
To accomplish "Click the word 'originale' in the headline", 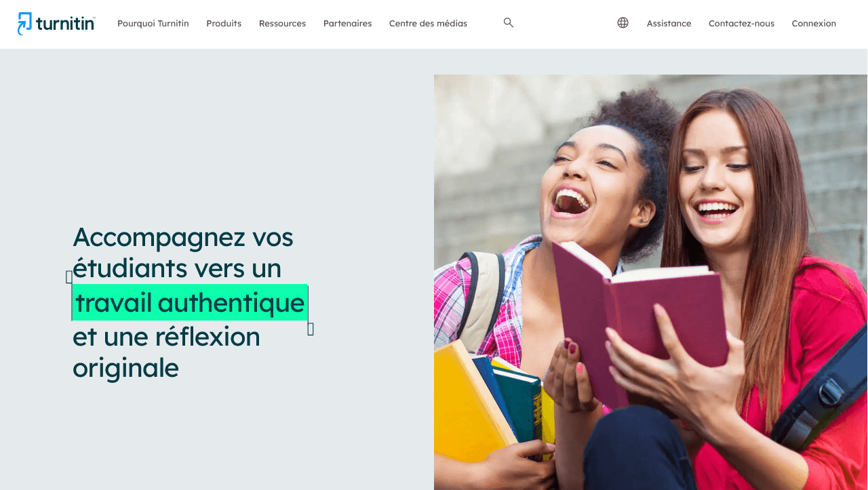I will (126, 368).
